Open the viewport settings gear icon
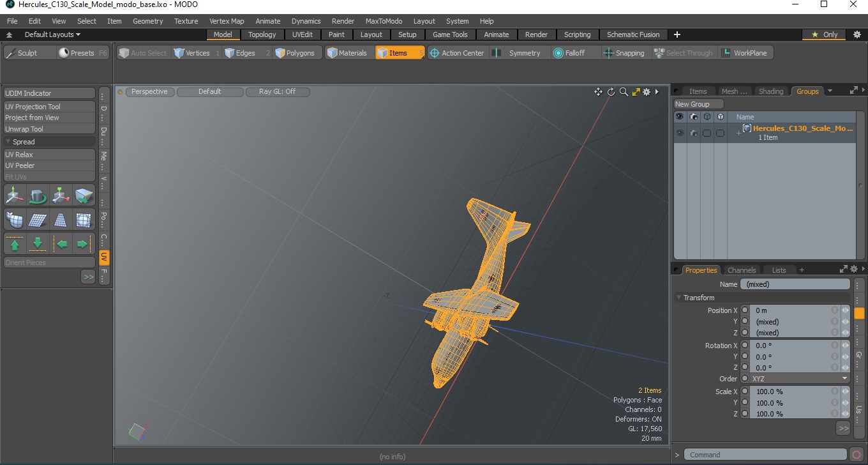 pos(647,92)
